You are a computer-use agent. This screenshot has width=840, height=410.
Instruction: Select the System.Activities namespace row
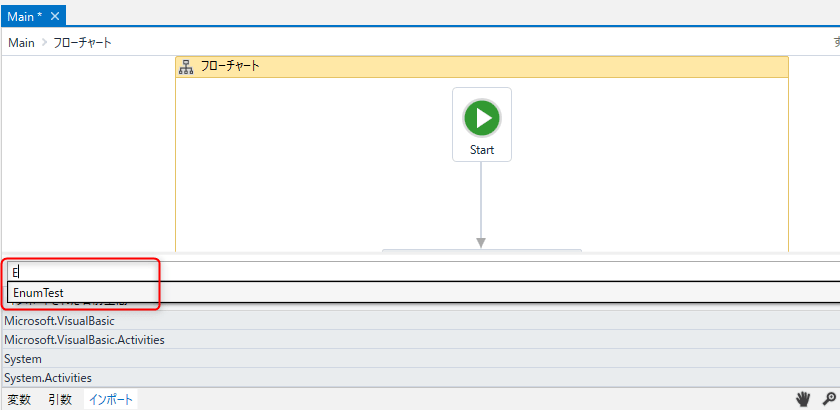[x=48, y=378]
